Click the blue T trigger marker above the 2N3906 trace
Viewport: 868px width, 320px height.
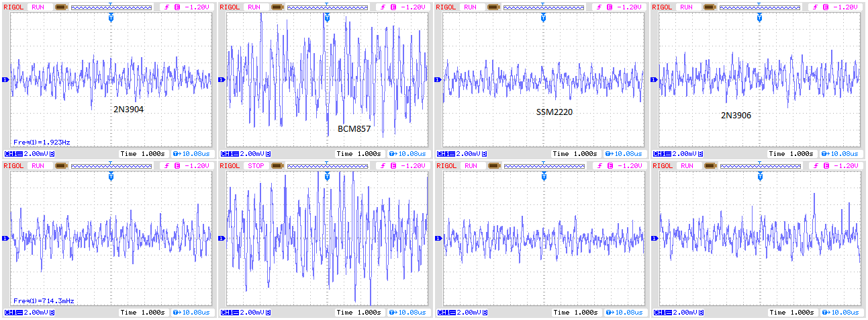tap(761, 18)
